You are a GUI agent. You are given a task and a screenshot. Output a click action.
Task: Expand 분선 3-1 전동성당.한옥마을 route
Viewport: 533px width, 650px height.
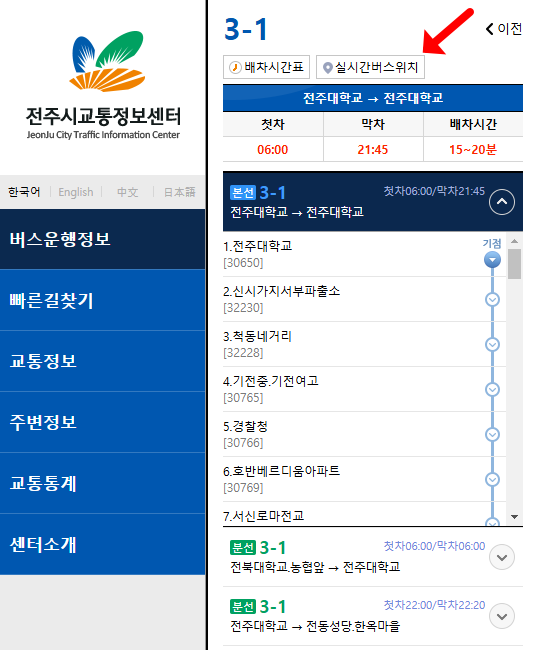[x=502, y=616]
